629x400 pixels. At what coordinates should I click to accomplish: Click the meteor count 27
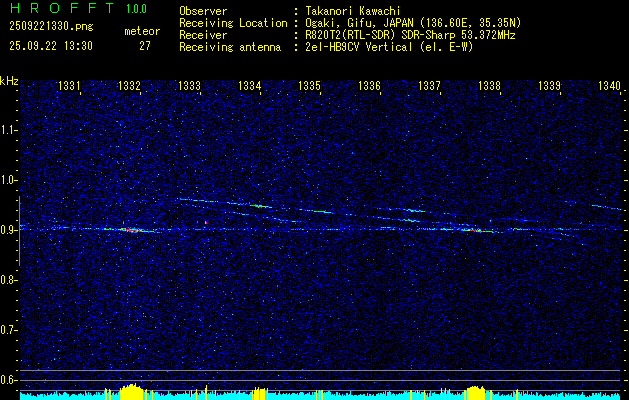tap(145, 46)
